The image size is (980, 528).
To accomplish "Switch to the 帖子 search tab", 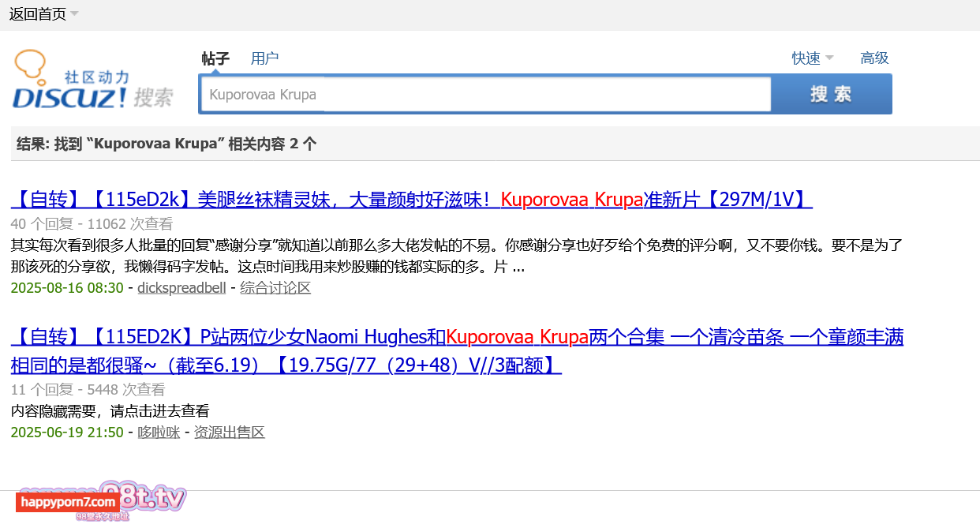I will (x=215, y=58).
